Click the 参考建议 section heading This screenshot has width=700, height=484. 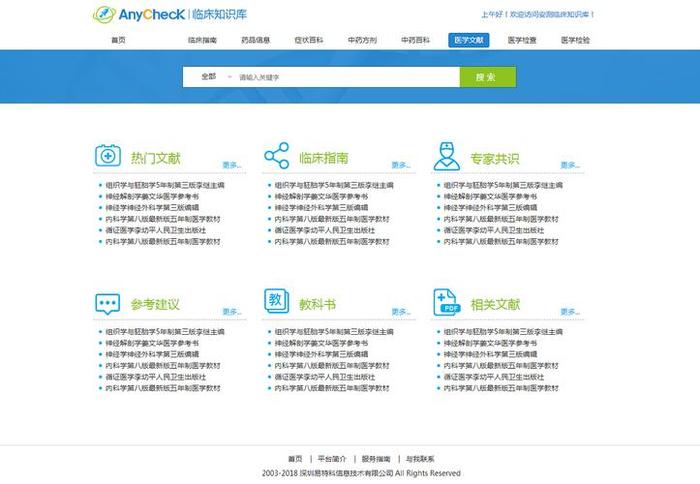pos(155,305)
